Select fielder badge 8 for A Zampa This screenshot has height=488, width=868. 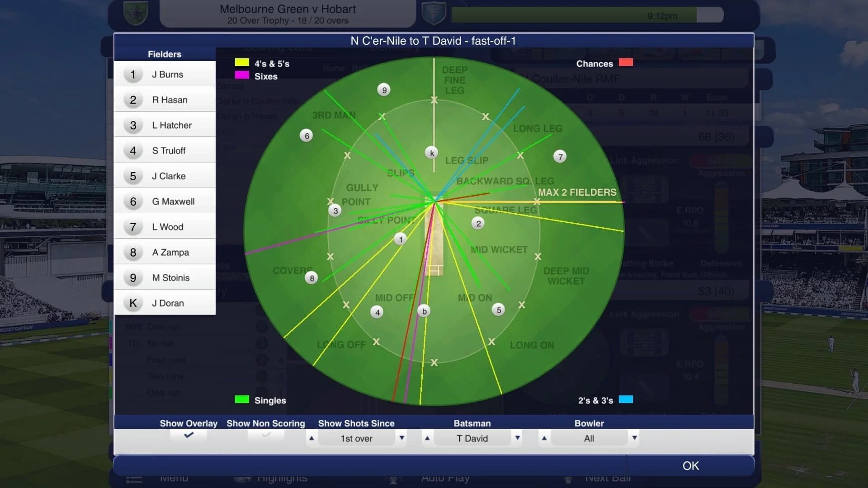pyautogui.click(x=132, y=252)
